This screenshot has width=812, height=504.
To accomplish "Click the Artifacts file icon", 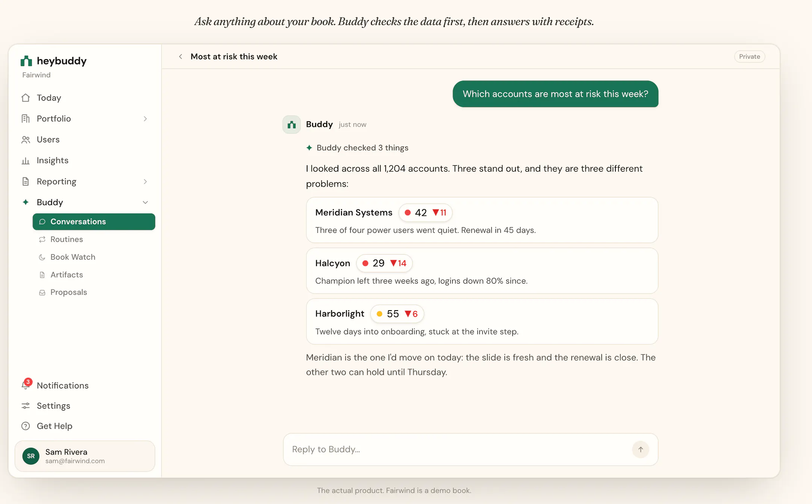I will click(42, 275).
